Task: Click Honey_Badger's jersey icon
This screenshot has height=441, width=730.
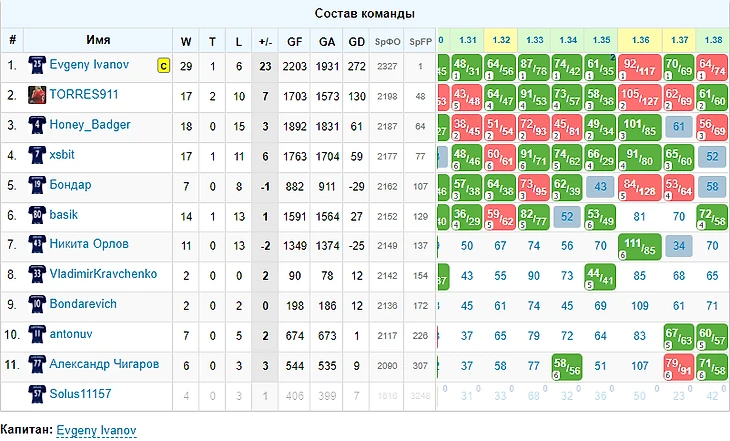Action: click(x=38, y=126)
